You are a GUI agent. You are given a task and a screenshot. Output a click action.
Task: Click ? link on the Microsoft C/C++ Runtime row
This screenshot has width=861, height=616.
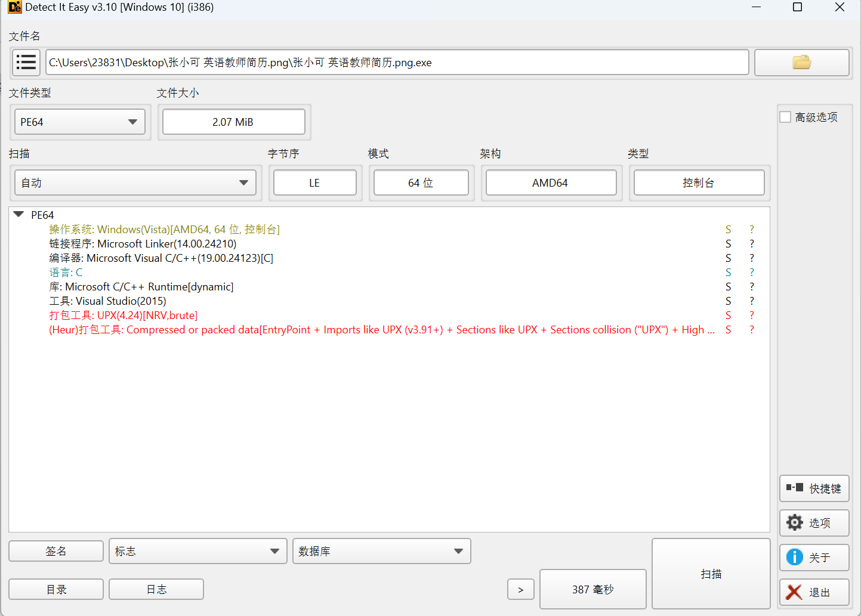[x=752, y=287]
